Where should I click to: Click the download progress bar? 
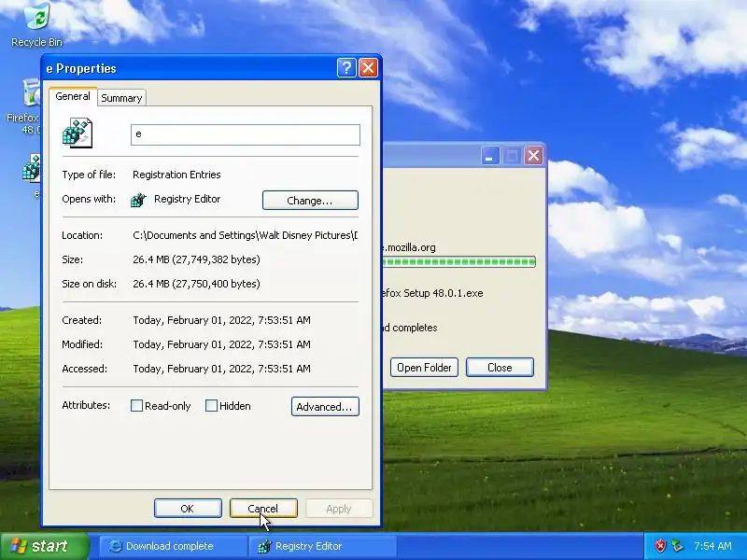[459, 261]
